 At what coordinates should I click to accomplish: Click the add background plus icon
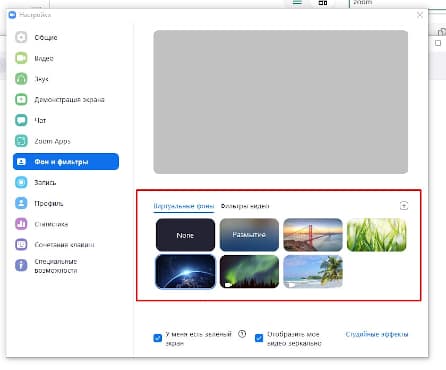[x=404, y=206]
